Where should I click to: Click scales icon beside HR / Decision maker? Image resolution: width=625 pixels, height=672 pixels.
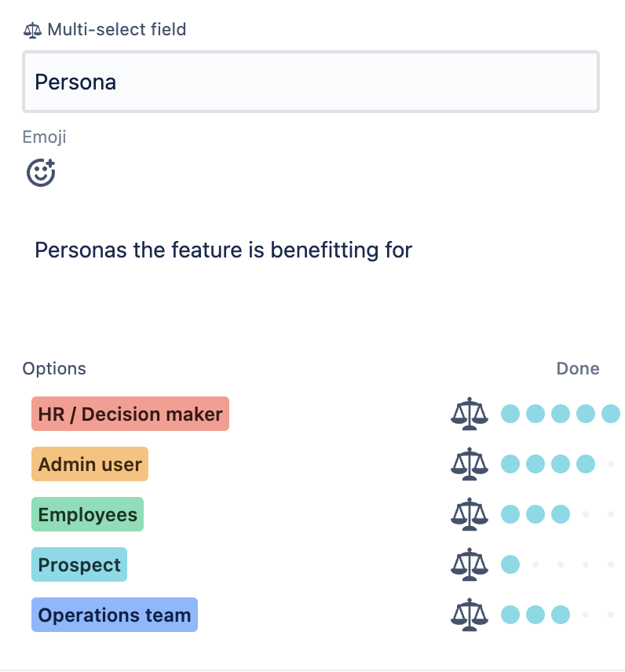coord(469,414)
